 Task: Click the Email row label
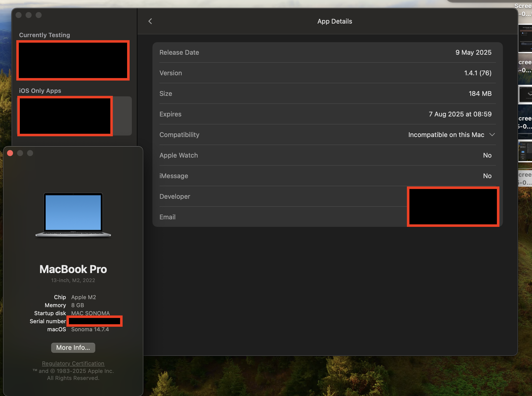(167, 217)
